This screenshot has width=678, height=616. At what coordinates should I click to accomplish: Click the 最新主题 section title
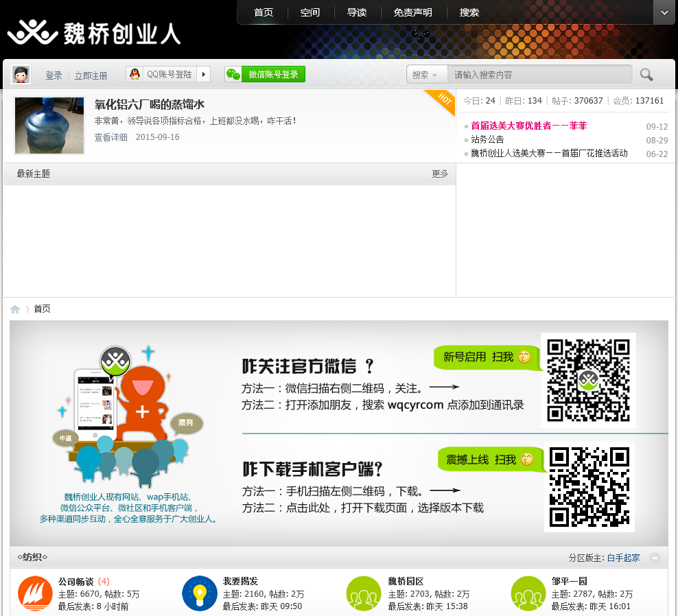pos(34,174)
